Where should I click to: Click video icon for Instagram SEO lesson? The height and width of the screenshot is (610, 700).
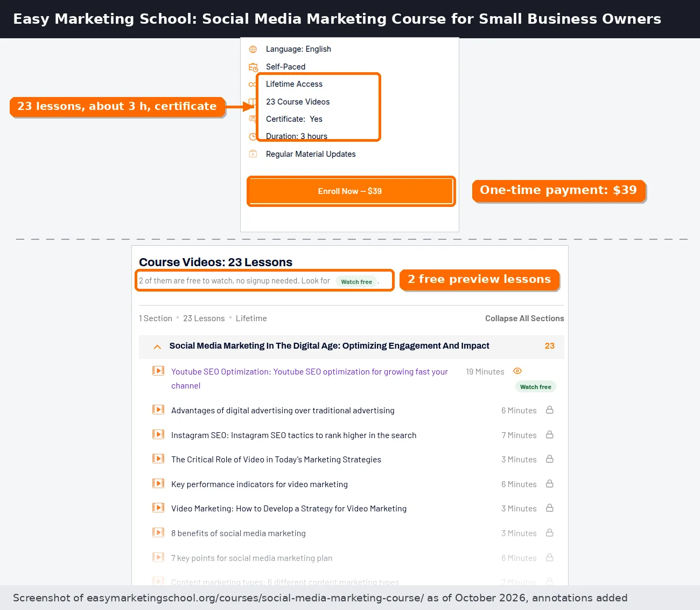point(158,434)
